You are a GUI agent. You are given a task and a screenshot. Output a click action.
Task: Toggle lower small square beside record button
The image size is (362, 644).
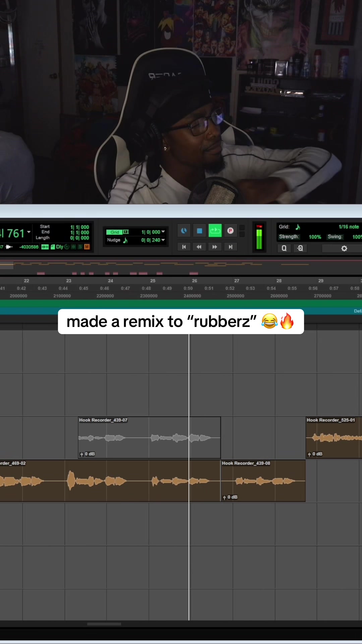[x=242, y=234]
